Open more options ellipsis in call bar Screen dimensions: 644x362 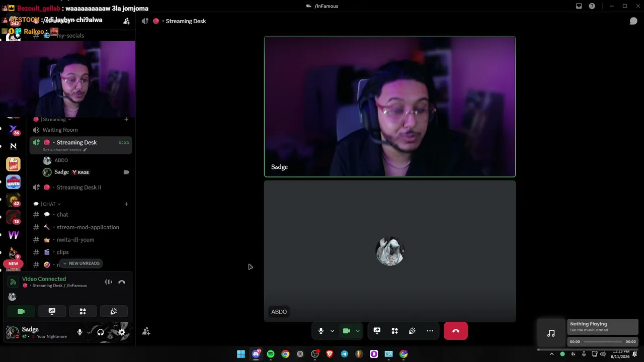click(430, 331)
